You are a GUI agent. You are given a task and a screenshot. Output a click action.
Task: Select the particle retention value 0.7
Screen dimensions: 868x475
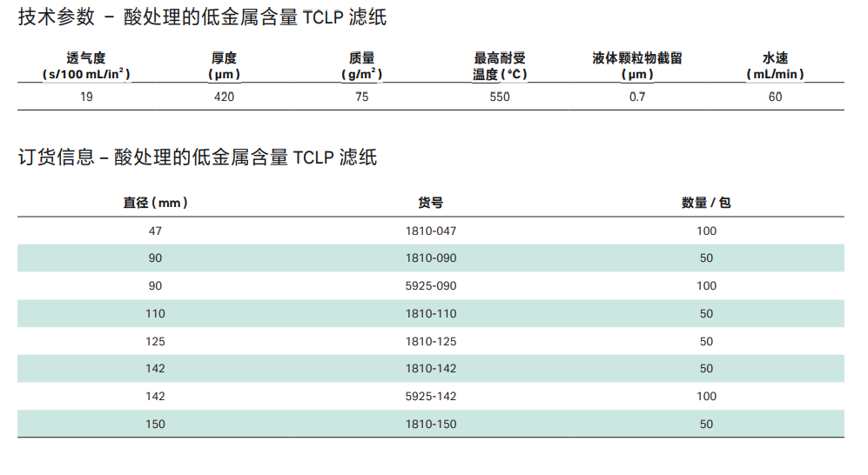[637, 97]
